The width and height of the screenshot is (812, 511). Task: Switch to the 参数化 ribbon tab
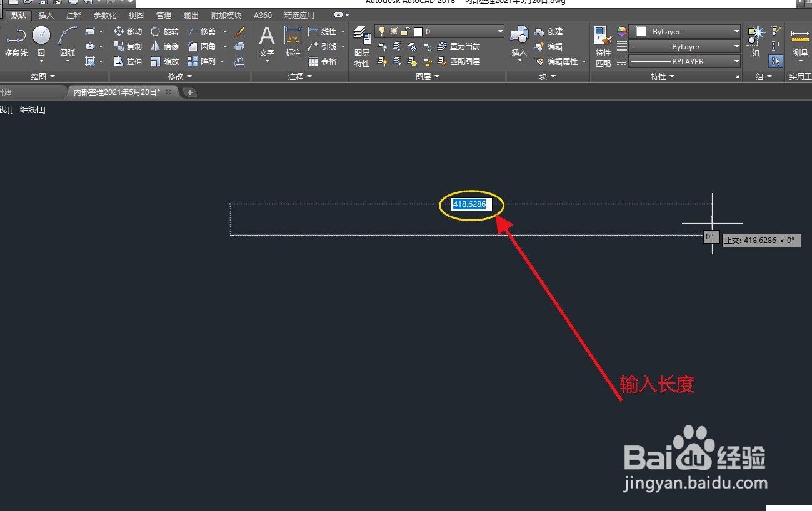105,16
